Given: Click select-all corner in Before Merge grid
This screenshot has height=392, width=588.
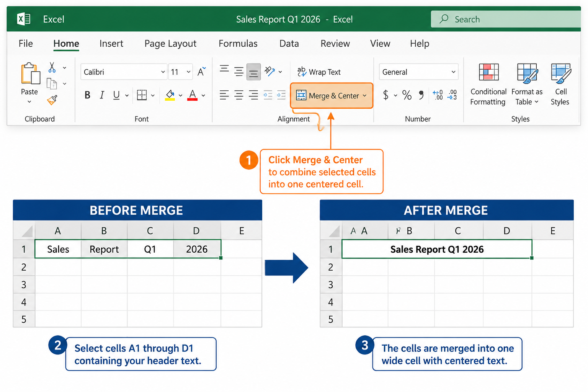Looking at the screenshot, I should [x=24, y=231].
